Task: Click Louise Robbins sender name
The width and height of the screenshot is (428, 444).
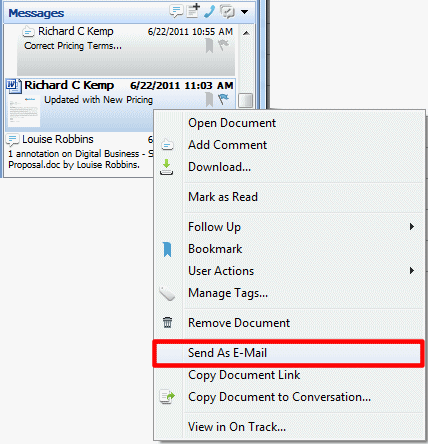Action: [58, 139]
